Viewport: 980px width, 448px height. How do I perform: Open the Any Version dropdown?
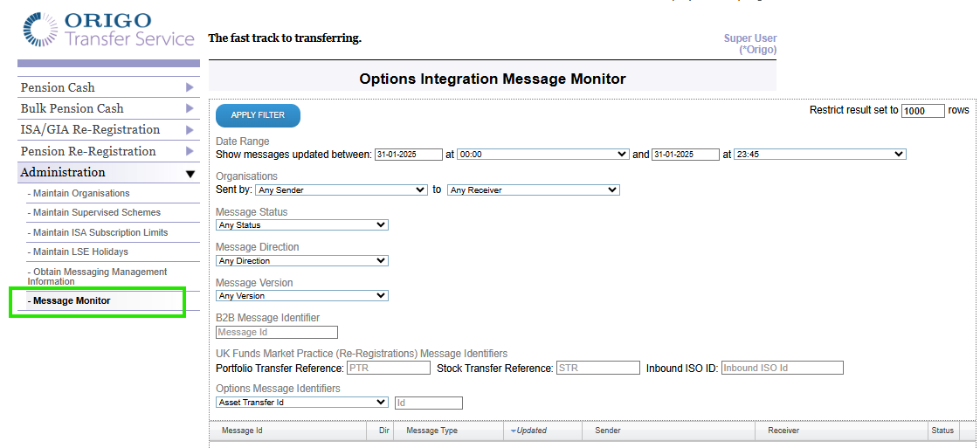(x=302, y=295)
